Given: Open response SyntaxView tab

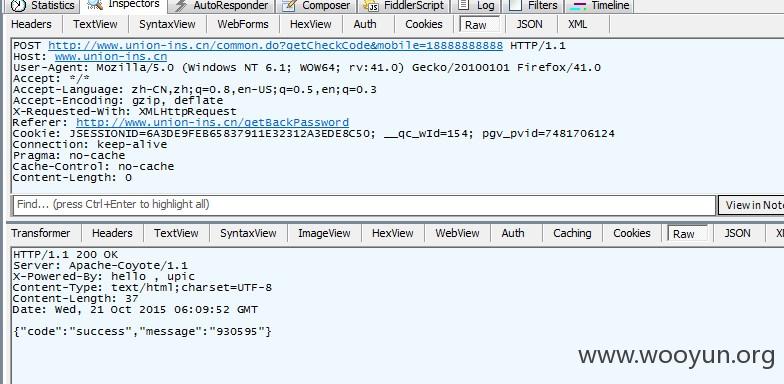Looking at the screenshot, I should pyautogui.click(x=248, y=233).
